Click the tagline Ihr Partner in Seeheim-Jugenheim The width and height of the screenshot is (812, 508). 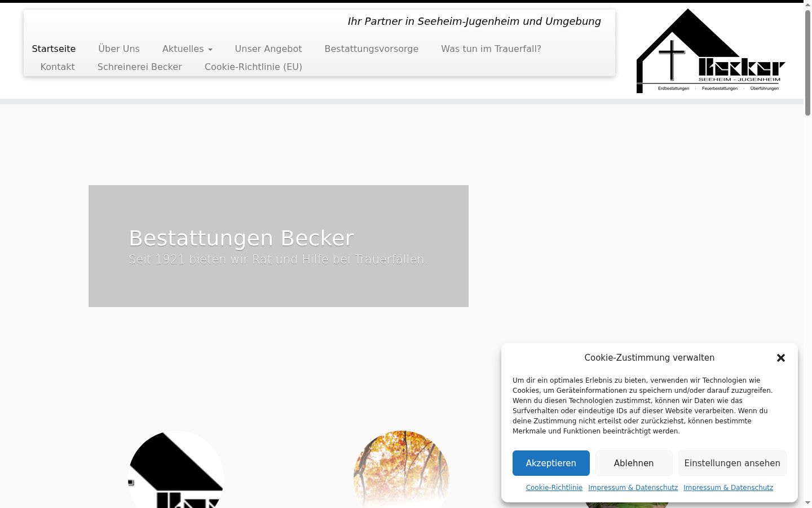474,21
